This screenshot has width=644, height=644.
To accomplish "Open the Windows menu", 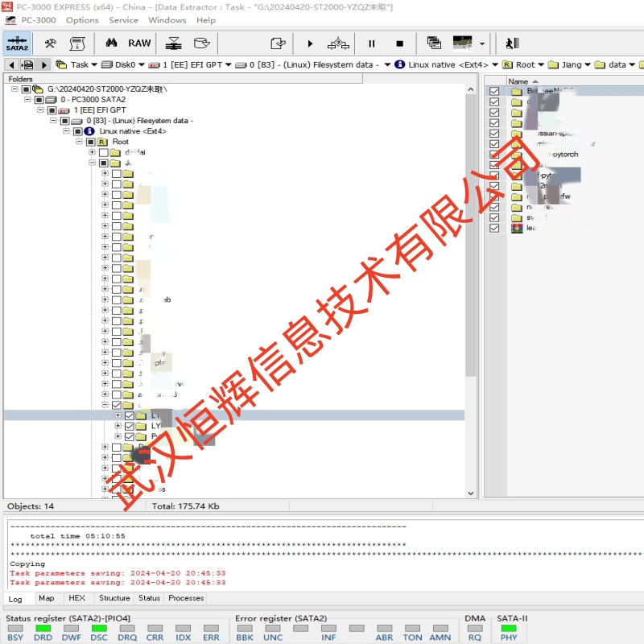I will pos(167,20).
